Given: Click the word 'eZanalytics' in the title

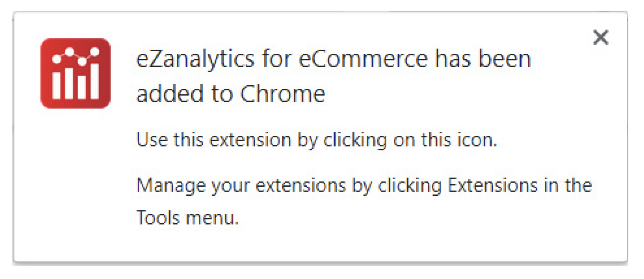Looking at the screenshot, I should point(195,60).
